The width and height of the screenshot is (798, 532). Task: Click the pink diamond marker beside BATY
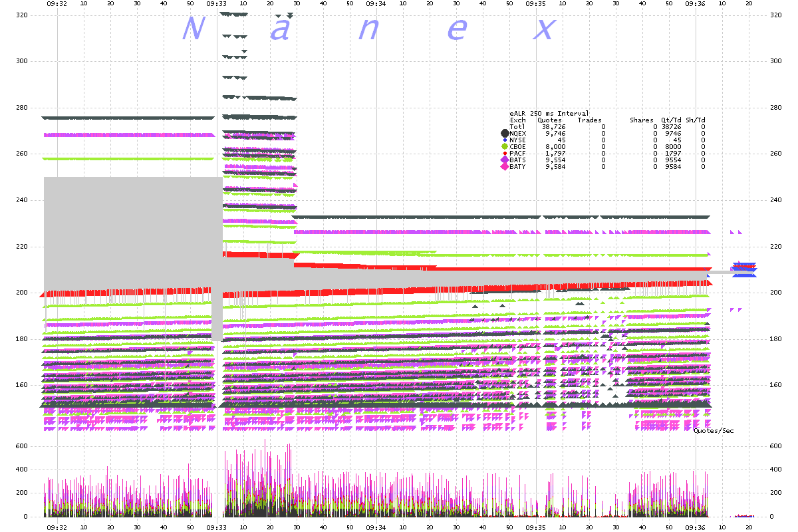click(x=505, y=166)
